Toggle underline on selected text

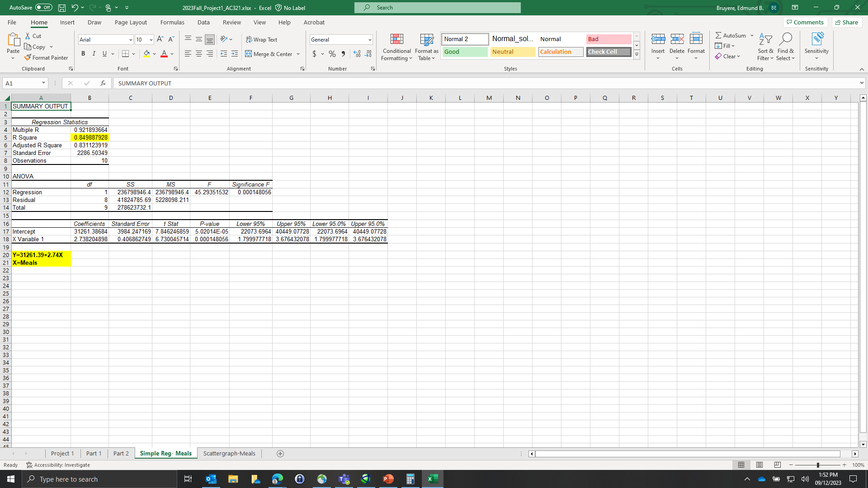[104, 53]
